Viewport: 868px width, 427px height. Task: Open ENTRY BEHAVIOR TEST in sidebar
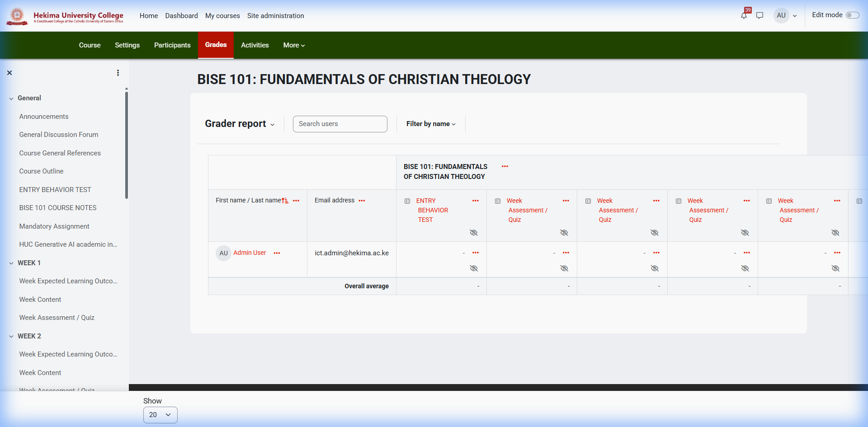click(55, 190)
